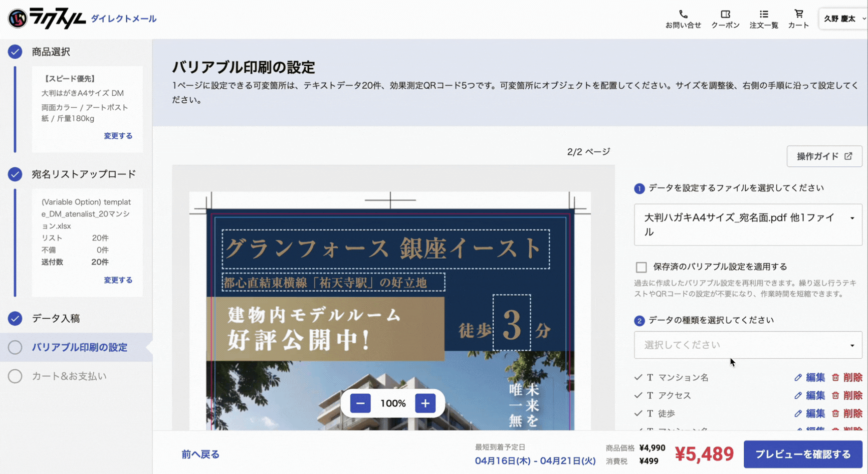Click 編集 for 徒歩 row
This screenshot has width=868, height=474.
point(815,413)
